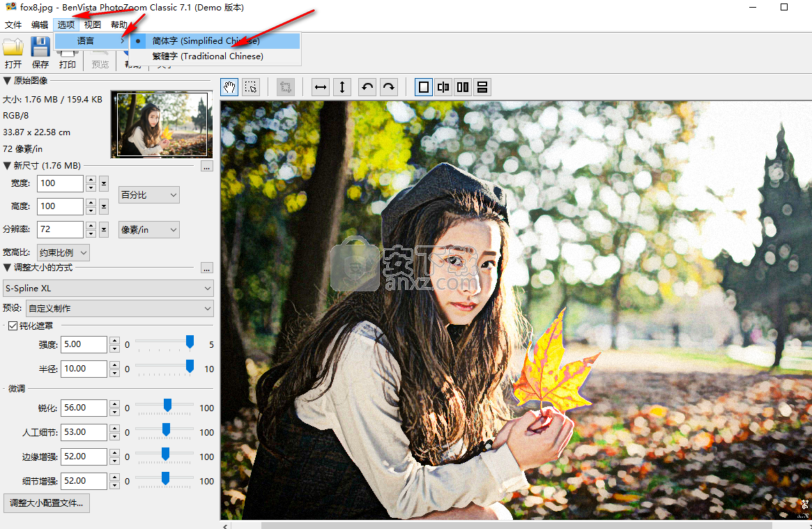Click the 宽度 width input field
Image resolution: width=812 pixels, height=529 pixels.
pyautogui.click(x=60, y=183)
